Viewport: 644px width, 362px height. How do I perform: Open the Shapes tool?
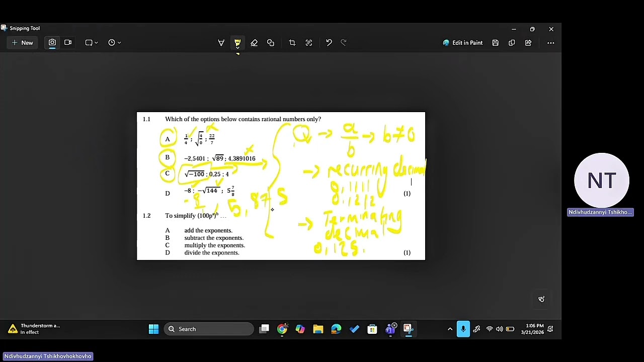click(271, 43)
